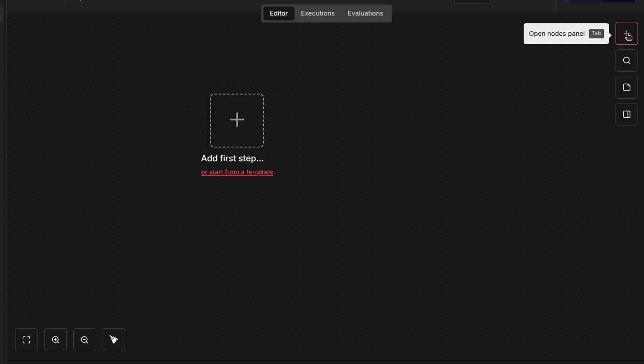Click the magnifier search icon on right toolbar
Image resolution: width=644 pixels, height=364 pixels.
coord(626,60)
